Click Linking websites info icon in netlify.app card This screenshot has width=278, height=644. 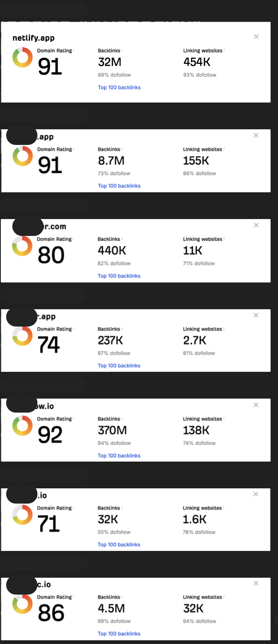[x=224, y=50]
